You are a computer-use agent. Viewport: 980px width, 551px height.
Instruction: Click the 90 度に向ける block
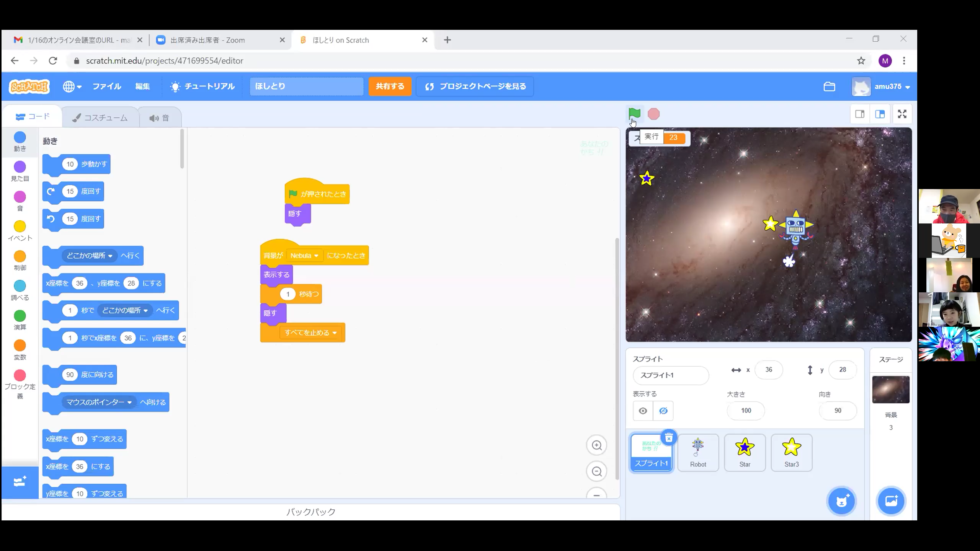point(80,375)
